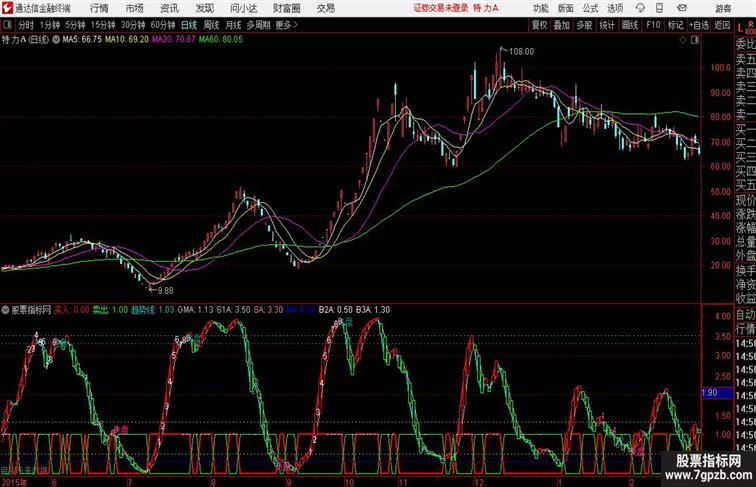The width and height of the screenshot is (756, 487).
Task: Select the 多周期 multi-period view
Action: [258, 25]
